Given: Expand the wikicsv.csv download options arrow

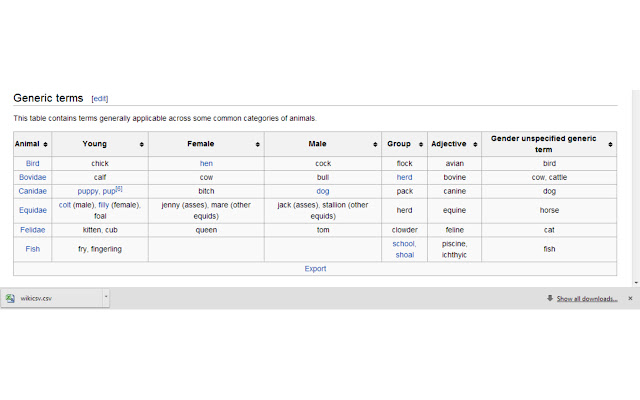Looking at the screenshot, I should [x=106, y=297].
